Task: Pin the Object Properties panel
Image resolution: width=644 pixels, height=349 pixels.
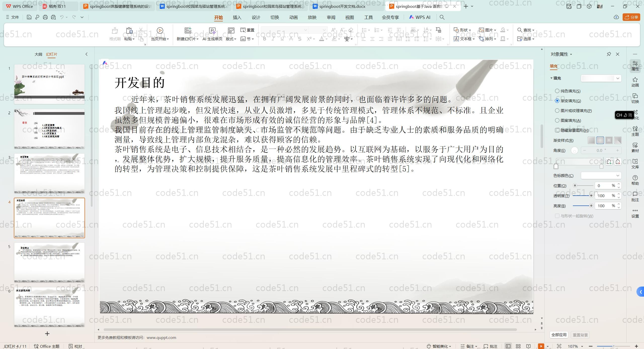Action: (x=609, y=54)
